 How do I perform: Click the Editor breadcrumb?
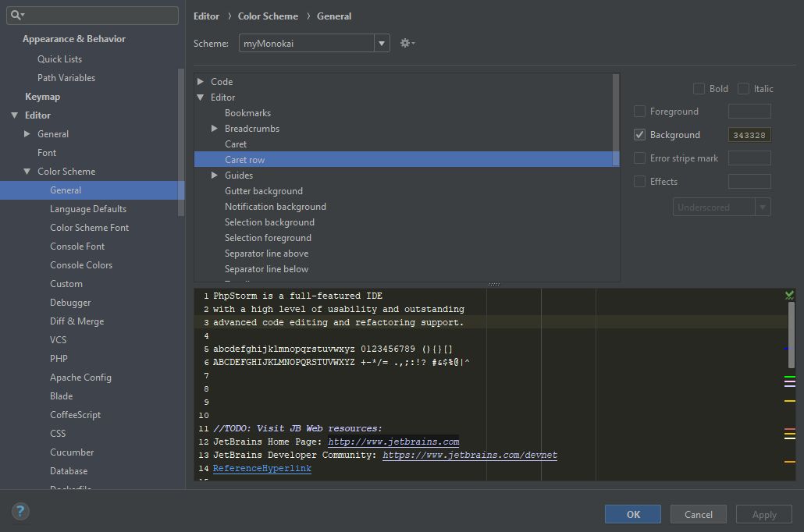tap(206, 16)
